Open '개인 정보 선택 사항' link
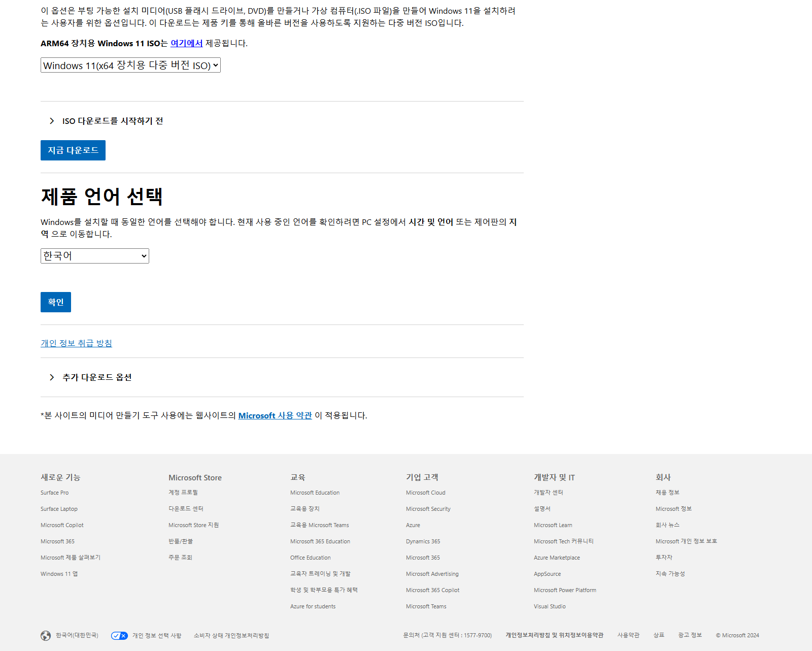 157,635
